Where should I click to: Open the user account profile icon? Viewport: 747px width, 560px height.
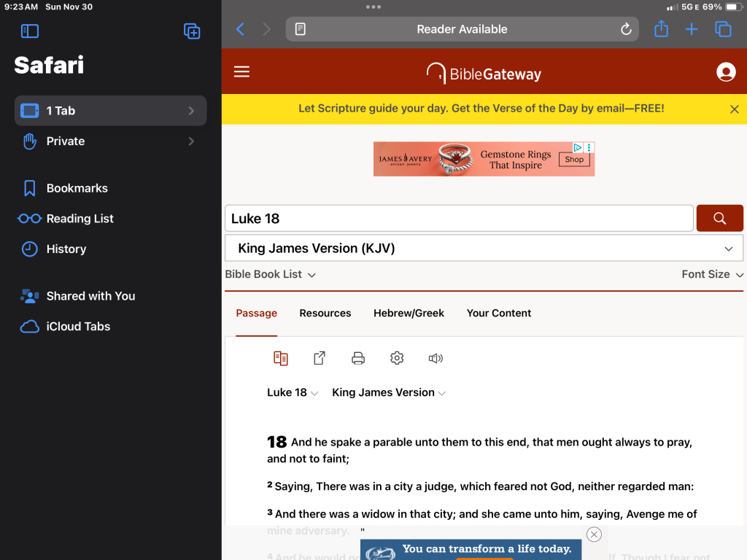[726, 72]
